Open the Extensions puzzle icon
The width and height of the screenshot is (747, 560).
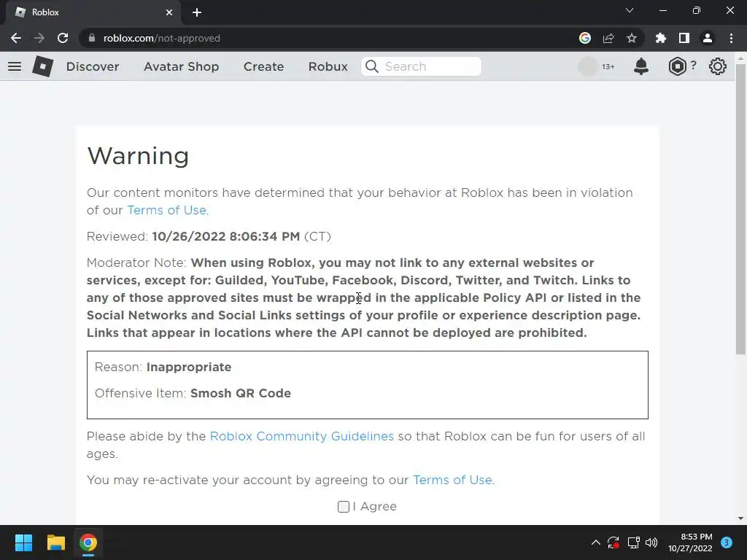click(661, 38)
